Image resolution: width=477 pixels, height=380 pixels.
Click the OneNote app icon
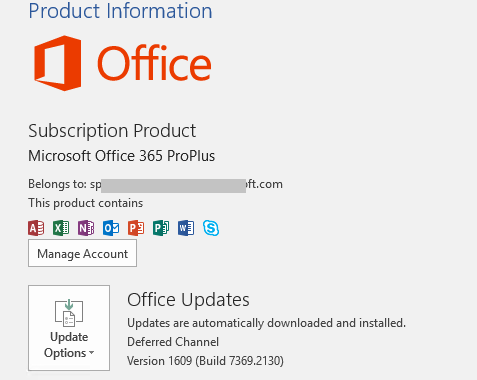[86, 228]
